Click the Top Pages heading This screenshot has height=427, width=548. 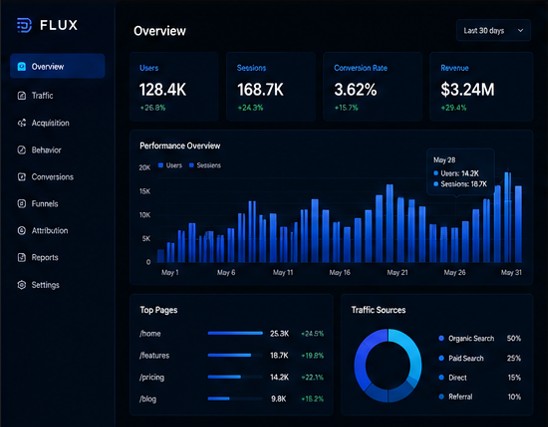[159, 310]
